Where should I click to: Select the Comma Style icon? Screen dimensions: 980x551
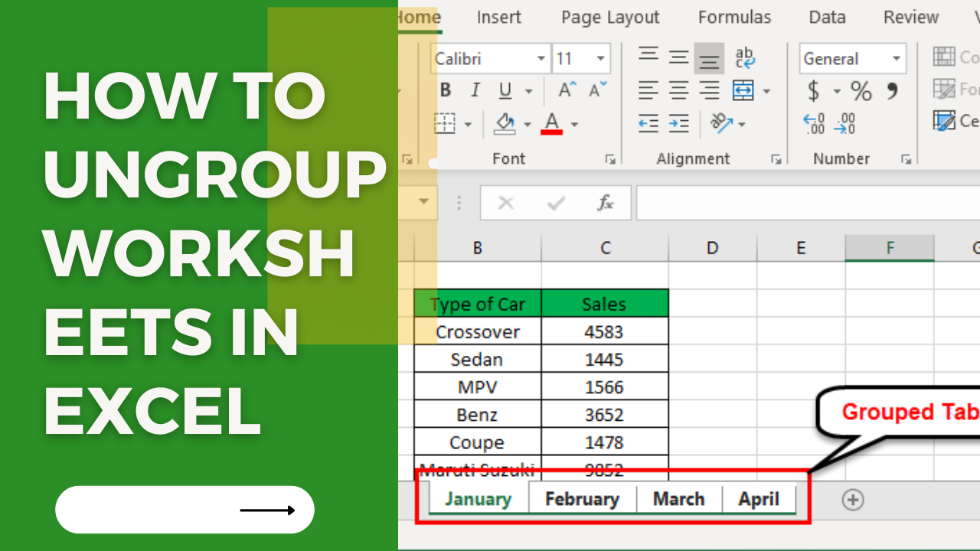tap(890, 90)
